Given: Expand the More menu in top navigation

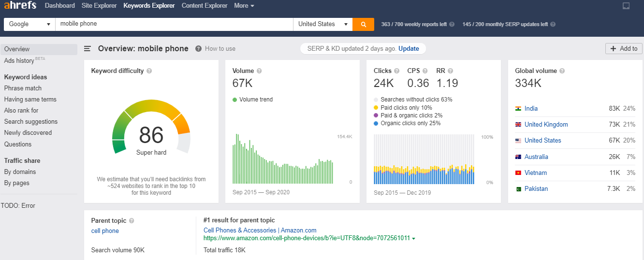Looking at the screenshot, I should [x=244, y=6].
